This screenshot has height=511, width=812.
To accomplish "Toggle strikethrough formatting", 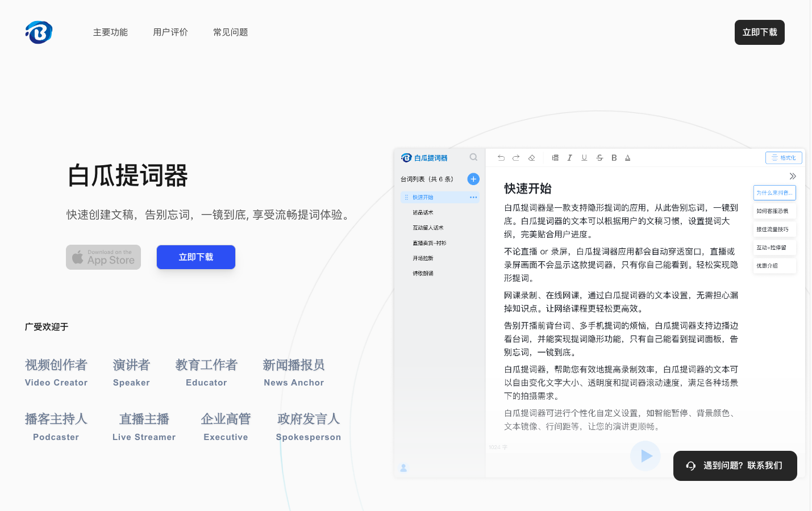I will click(x=599, y=158).
